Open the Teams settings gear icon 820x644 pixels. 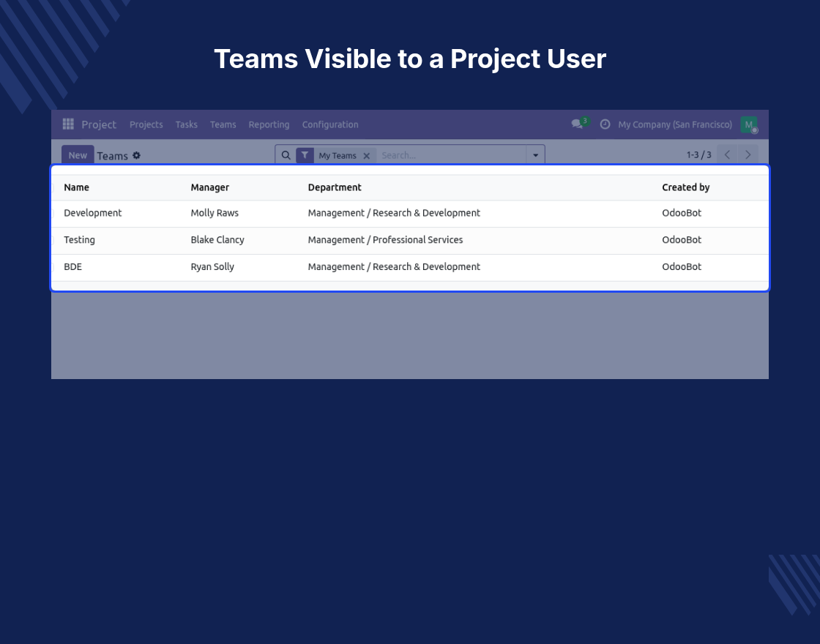tap(136, 155)
